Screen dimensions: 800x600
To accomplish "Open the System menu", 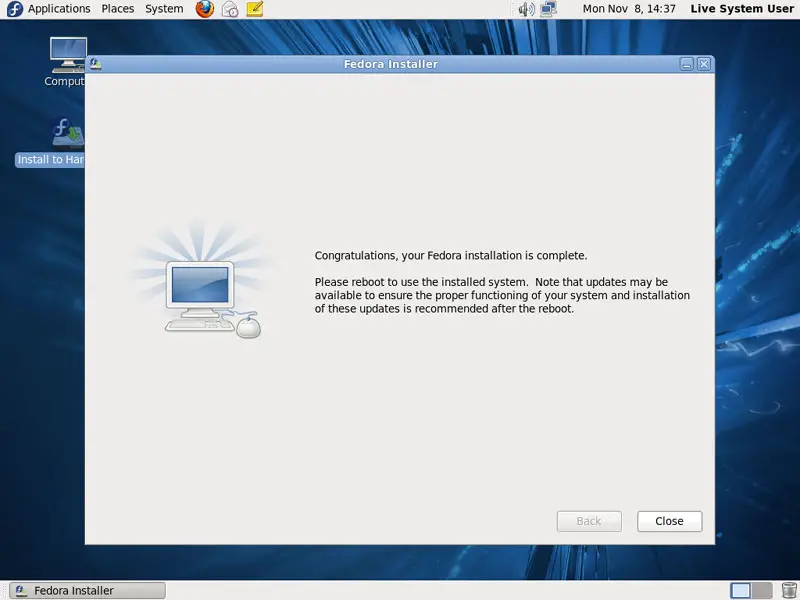I will tap(164, 9).
